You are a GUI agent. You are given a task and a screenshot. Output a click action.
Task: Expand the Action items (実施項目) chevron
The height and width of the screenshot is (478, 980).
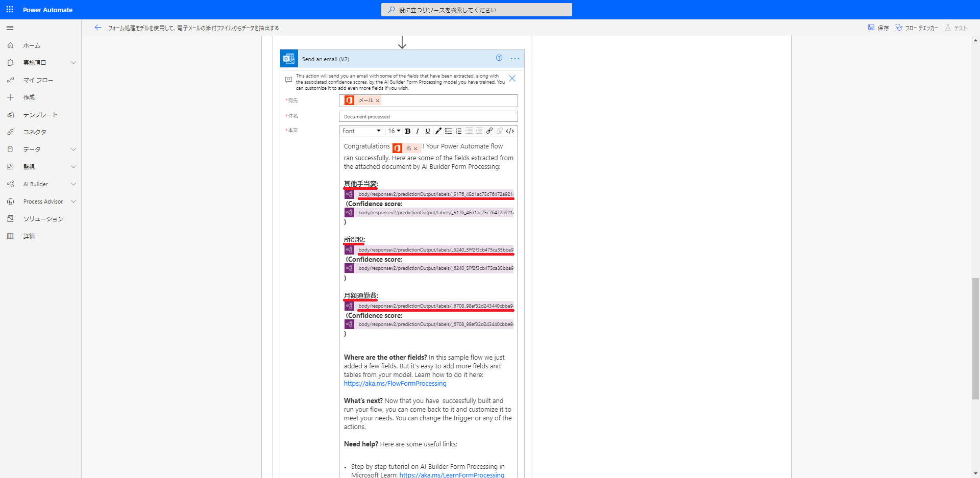click(x=73, y=63)
